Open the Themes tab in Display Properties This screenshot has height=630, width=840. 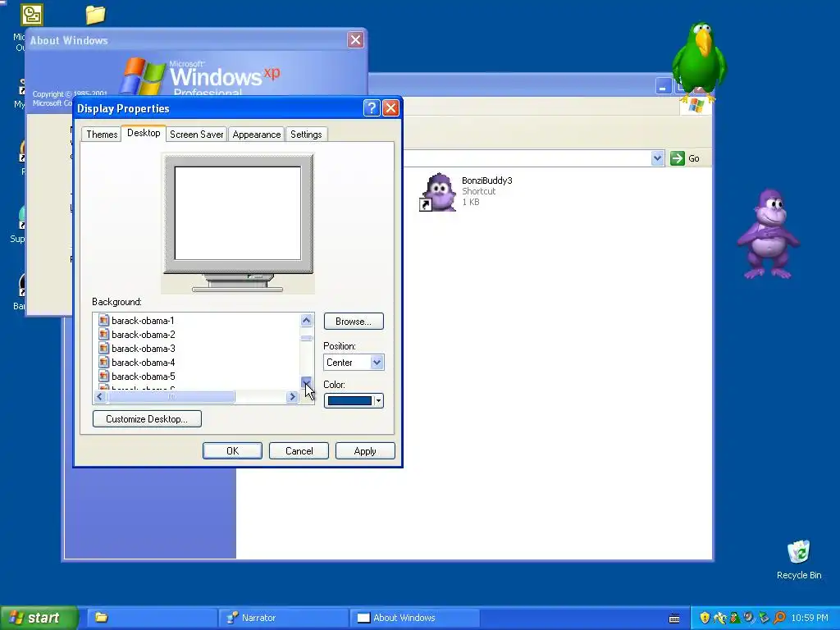tap(102, 135)
